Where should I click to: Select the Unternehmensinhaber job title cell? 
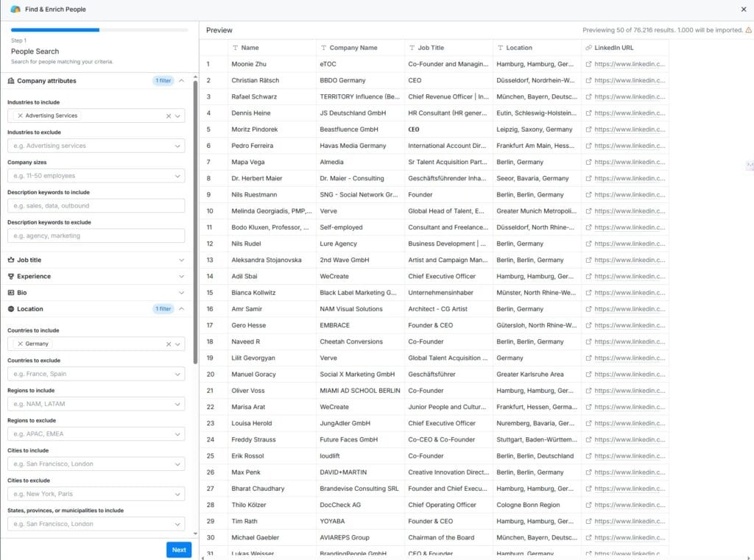449,293
